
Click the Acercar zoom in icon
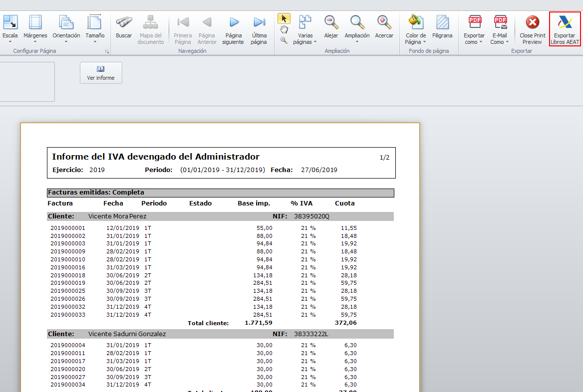click(384, 28)
